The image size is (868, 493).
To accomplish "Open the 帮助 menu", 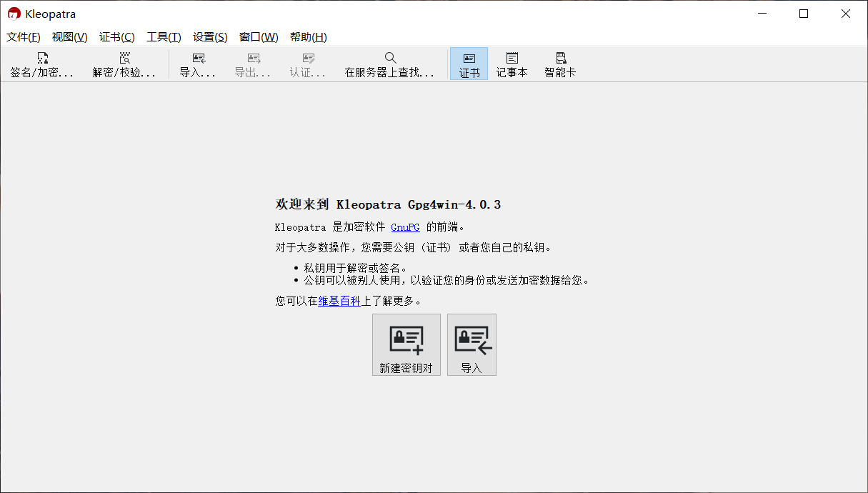I will pos(307,36).
